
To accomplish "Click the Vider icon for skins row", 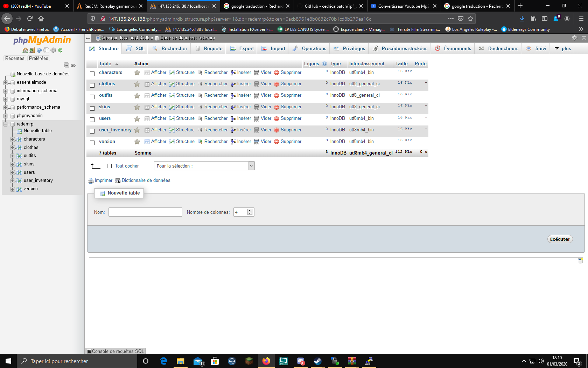I will pos(257,107).
